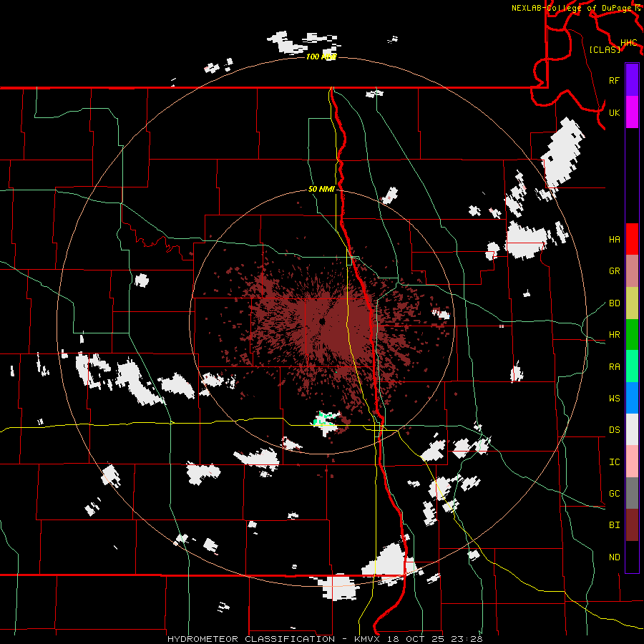Screen dimensions: 644x644
Task: Click the mint green RA legend swatch
Action: pyautogui.click(x=632, y=366)
